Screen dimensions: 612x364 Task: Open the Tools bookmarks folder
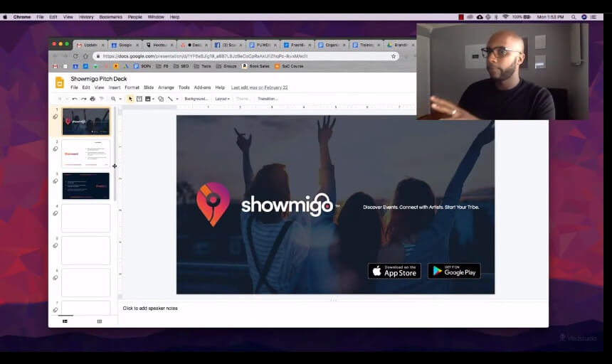pos(203,66)
